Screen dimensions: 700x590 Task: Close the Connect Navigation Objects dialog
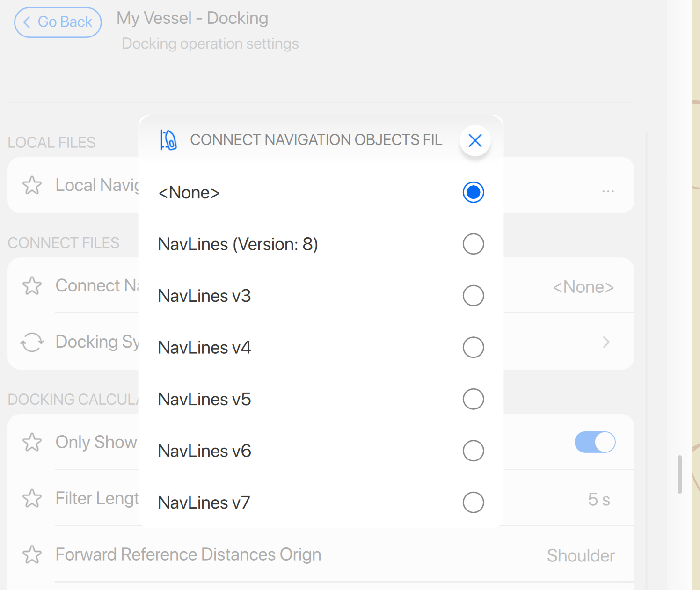coord(475,140)
